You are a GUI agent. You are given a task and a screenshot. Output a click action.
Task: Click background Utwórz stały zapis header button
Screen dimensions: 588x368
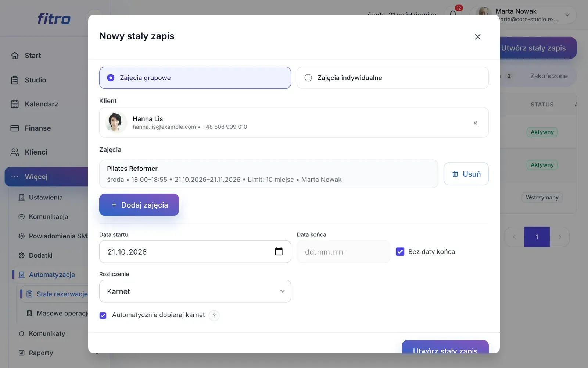click(538, 48)
